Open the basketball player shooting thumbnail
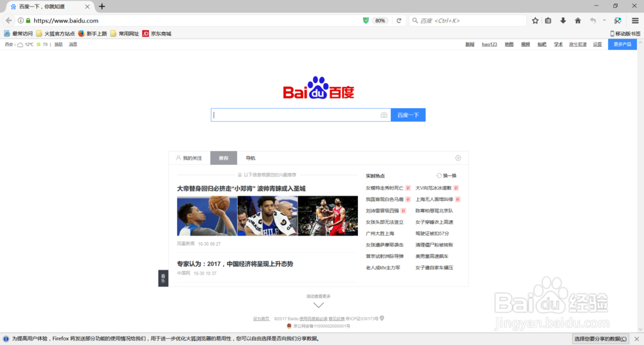 tap(207, 216)
